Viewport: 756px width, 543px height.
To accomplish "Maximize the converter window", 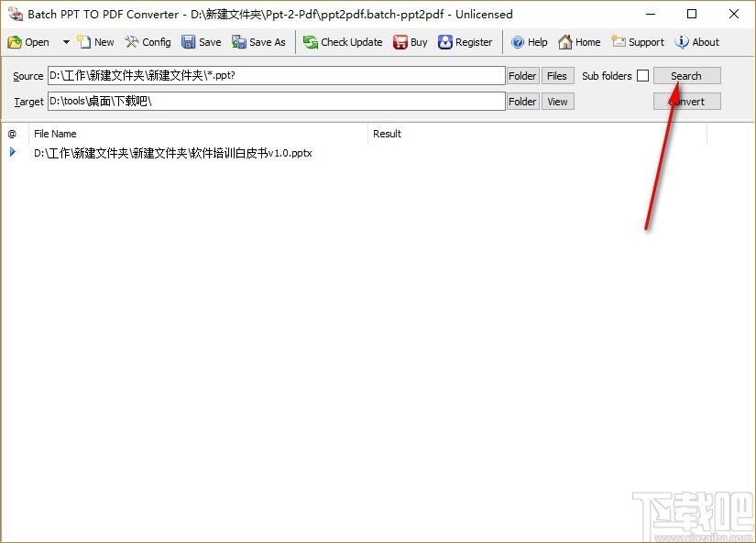I will point(692,14).
